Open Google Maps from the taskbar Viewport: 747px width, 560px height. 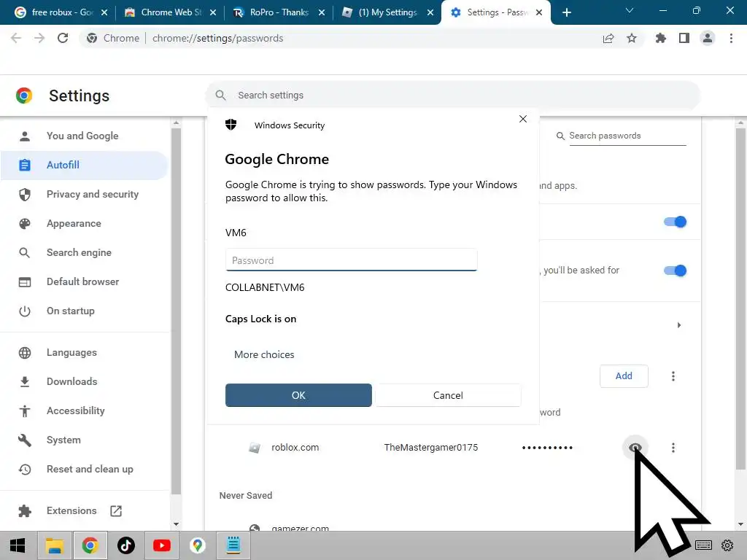click(198, 545)
